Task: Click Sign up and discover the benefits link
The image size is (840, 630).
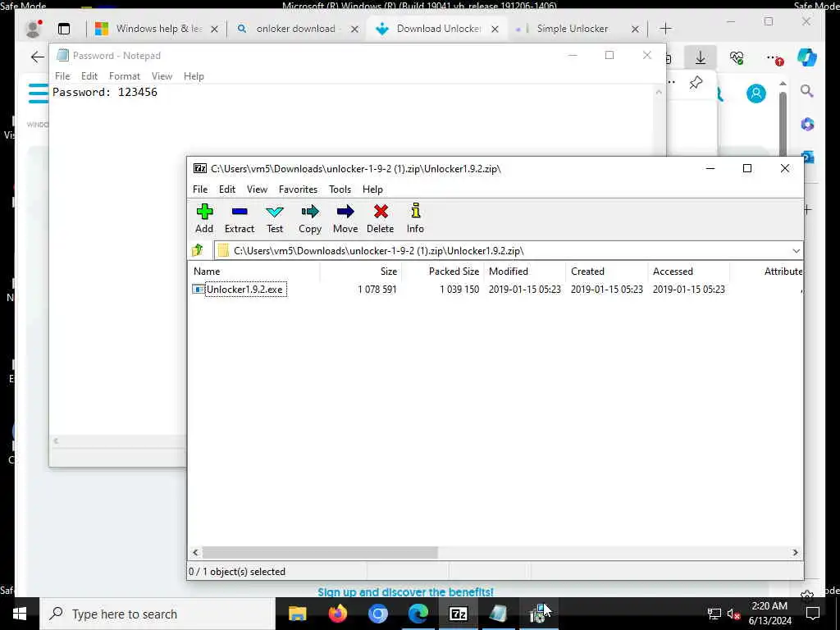Action: (405, 592)
